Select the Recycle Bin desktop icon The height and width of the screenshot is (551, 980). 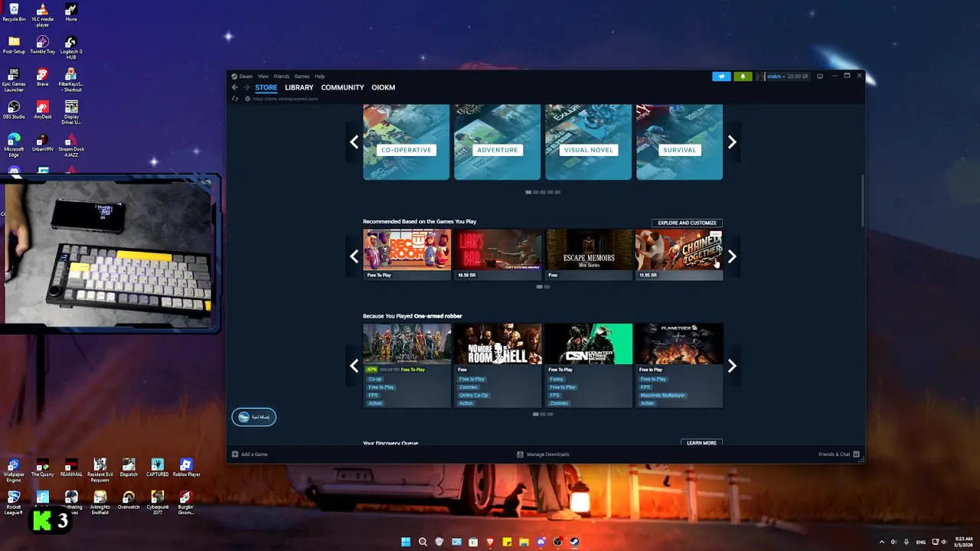tap(14, 13)
